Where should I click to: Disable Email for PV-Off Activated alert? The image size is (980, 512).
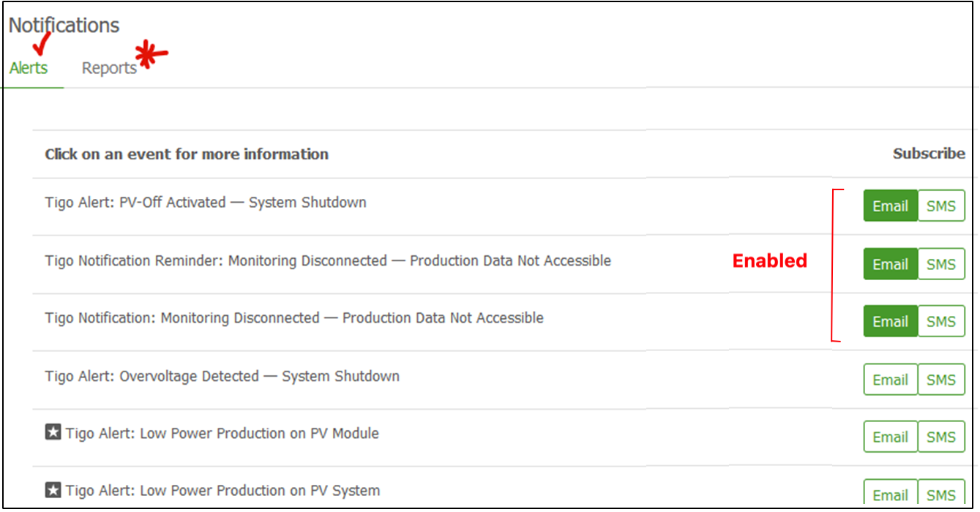point(891,206)
